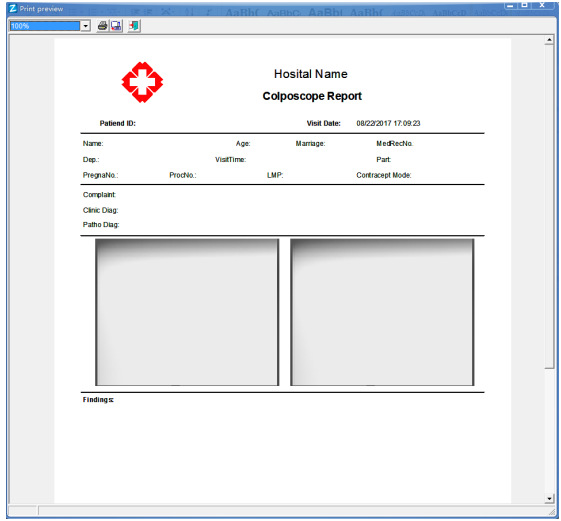561x521 pixels.
Task: Click the 'Print preview' window title
Action: 41,9
